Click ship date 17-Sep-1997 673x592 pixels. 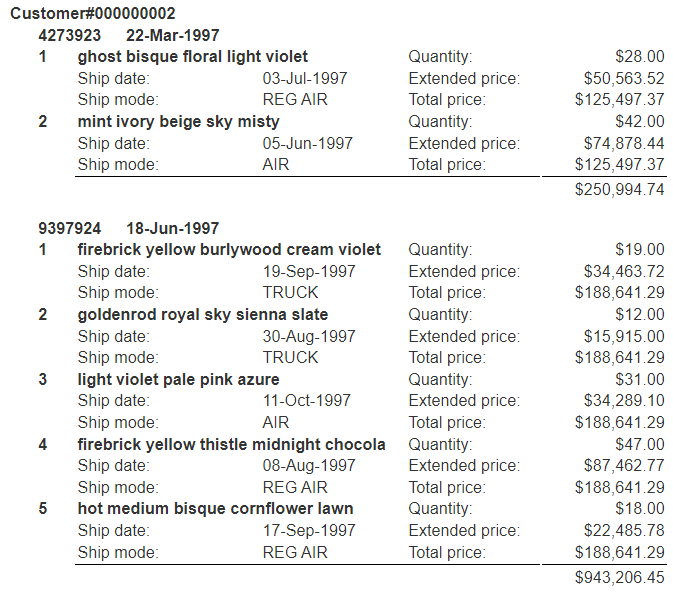pyautogui.click(x=309, y=530)
